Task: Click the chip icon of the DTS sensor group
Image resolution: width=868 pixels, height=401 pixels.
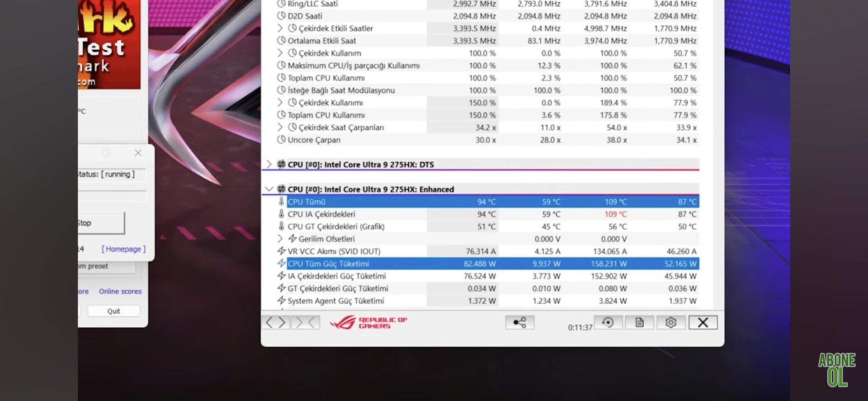Action: pyautogui.click(x=281, y=164)
